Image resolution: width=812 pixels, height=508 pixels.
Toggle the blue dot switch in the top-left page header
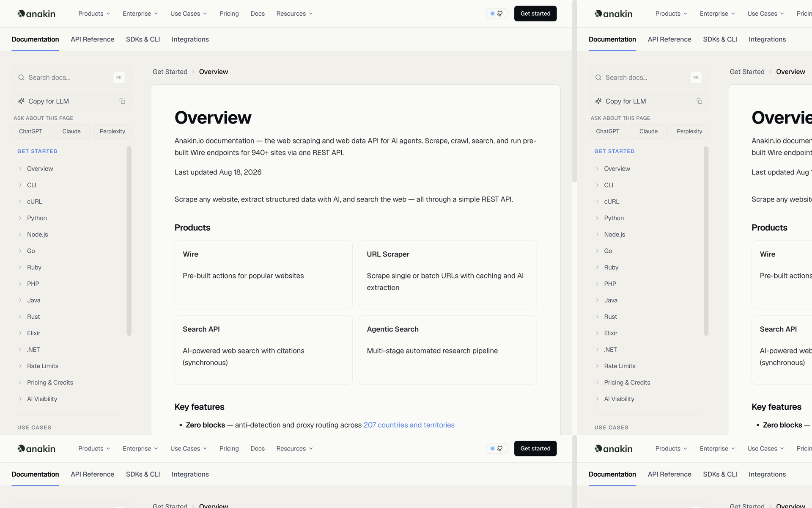pyautogui.click(x=492, y=14)
